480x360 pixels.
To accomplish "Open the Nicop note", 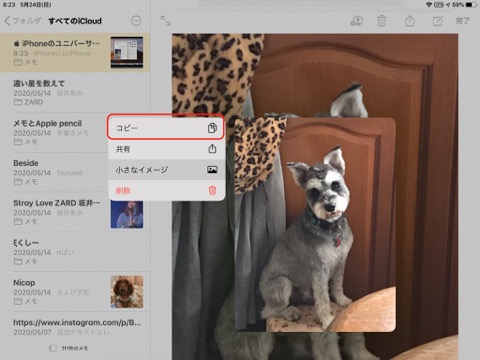I will coord(75,292).
